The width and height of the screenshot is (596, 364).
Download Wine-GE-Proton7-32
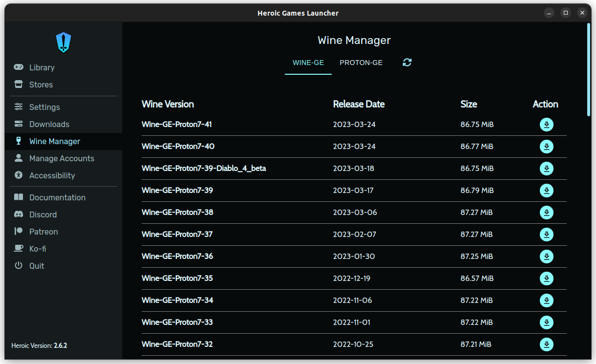[x=547, y=344]
